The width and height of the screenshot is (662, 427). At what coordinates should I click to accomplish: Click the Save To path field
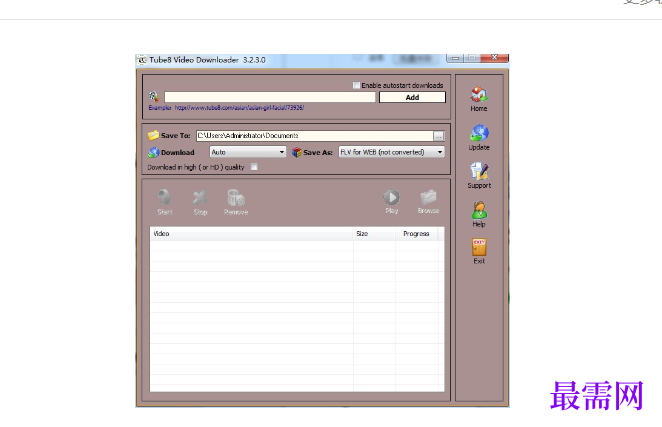click(x=315, y=136)
